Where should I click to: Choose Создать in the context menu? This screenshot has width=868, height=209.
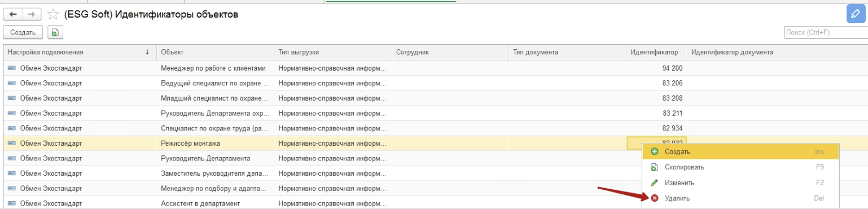[740, 151]
